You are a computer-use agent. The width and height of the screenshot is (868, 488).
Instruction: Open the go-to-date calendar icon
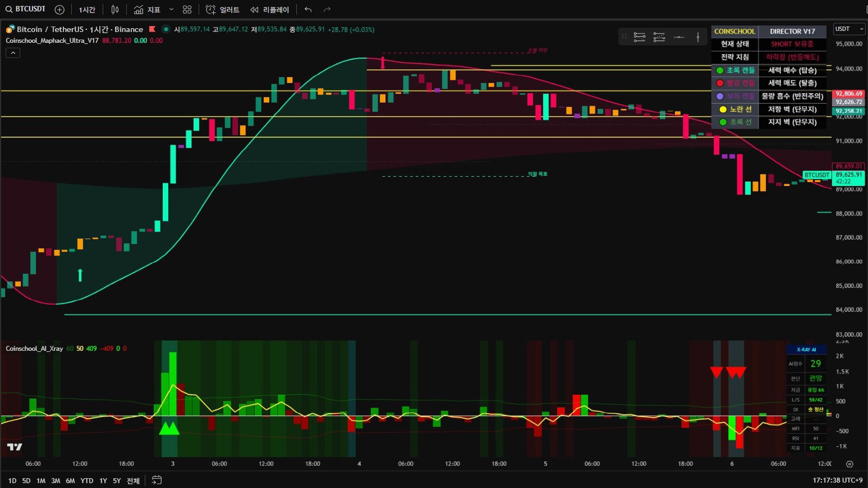click(157, 480)
